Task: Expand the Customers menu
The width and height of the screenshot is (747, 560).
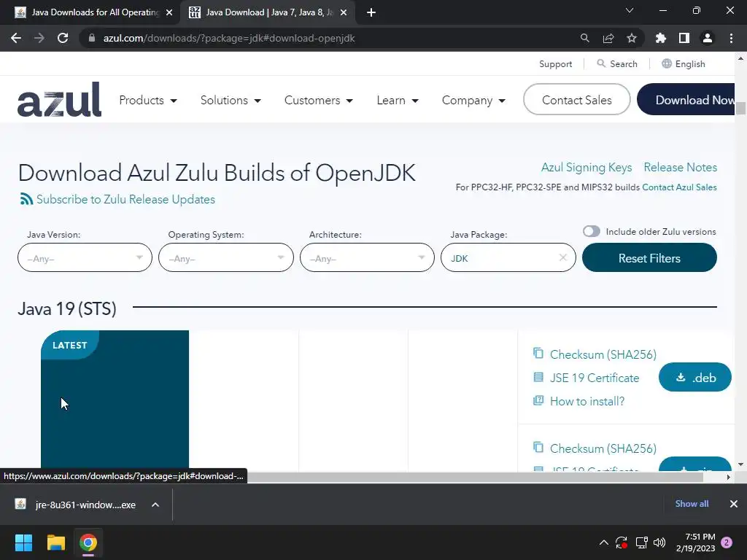Action: tap(318, 100)
